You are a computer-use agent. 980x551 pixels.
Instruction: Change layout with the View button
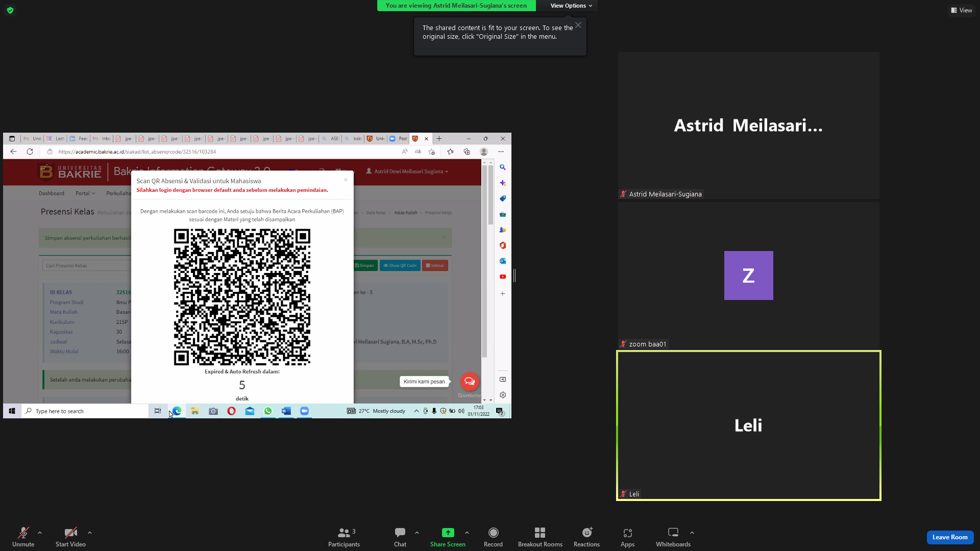pos(962,10)
